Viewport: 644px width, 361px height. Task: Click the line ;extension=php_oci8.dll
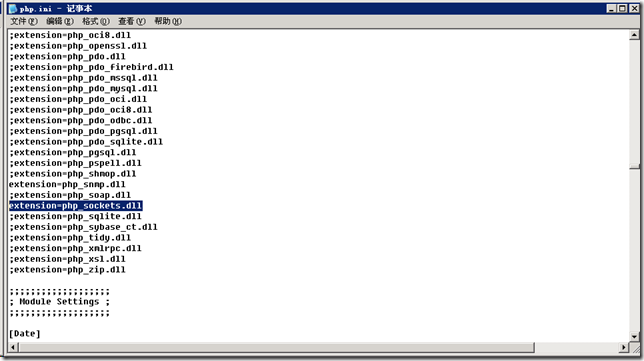tap(70, 35)
